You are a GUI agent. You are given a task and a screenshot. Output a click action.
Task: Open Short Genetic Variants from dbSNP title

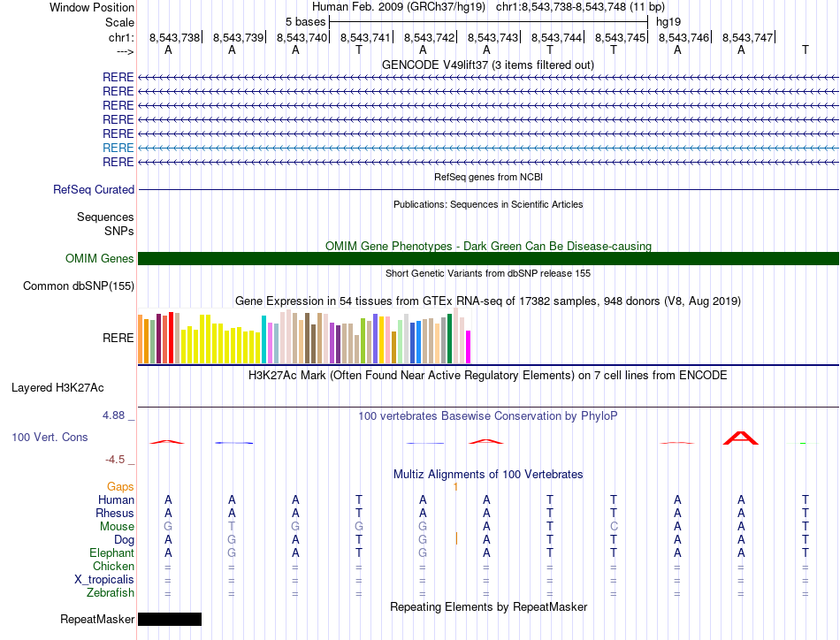(x=488, y=273)
